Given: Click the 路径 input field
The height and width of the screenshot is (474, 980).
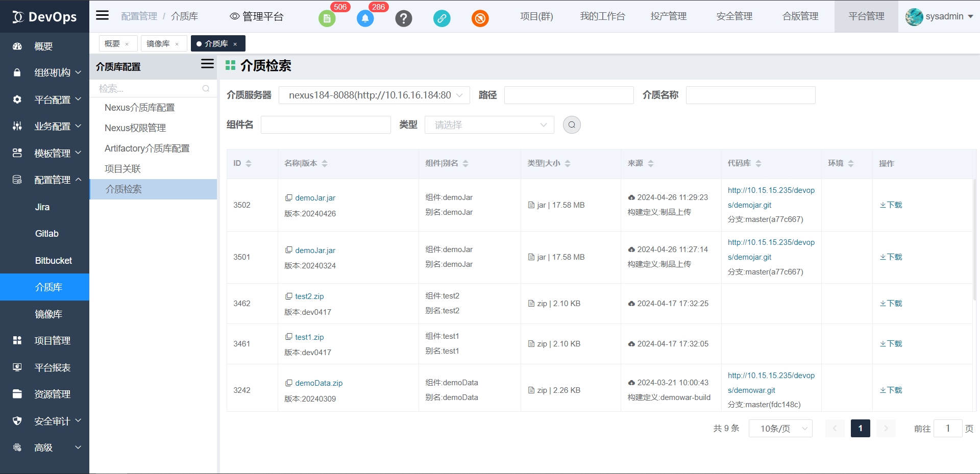Looking at the screenshot, I should [569, 95].
